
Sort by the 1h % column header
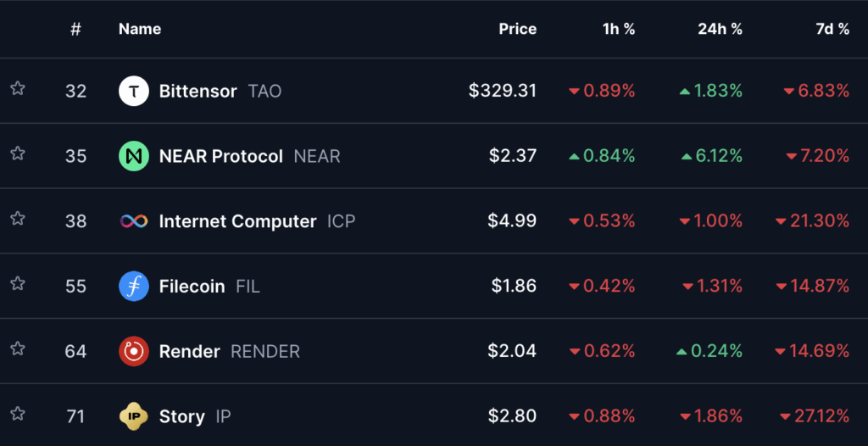pyautogui.click(x=618, y=29)
